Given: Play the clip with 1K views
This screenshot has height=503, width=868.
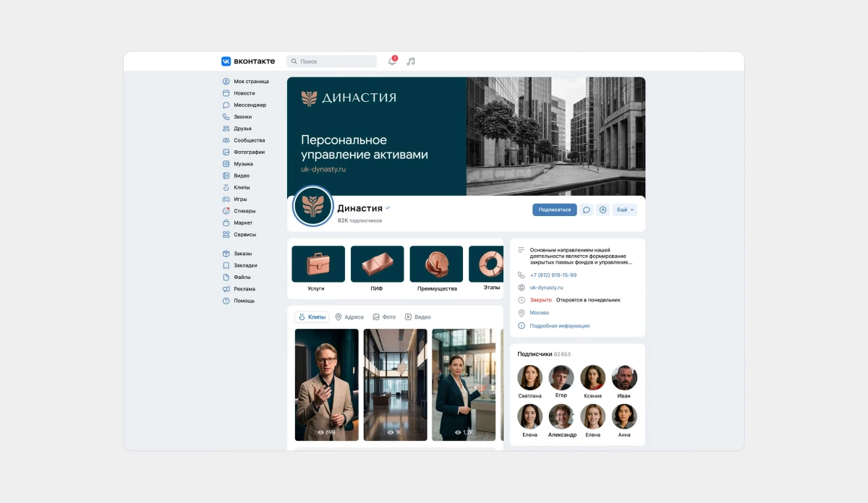Looking at the screenshot, I should [395, 384].
